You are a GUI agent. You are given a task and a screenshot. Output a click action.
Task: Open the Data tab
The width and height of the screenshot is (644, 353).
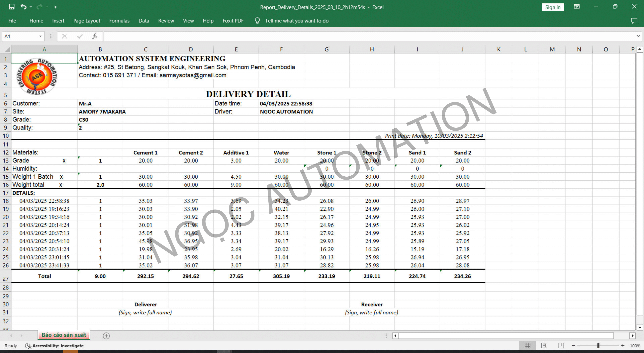point(144,21)
